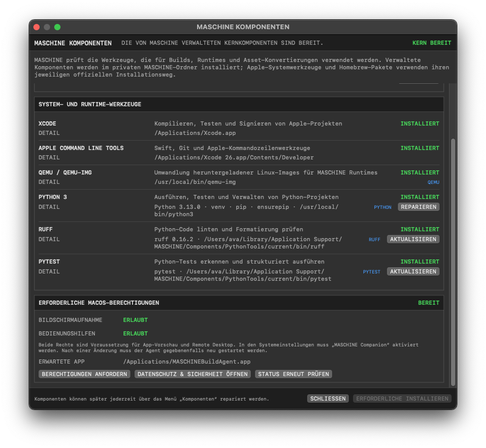
Task: Click STATUS ERNEUT PRÜFEN button
Action: [293, 374]
